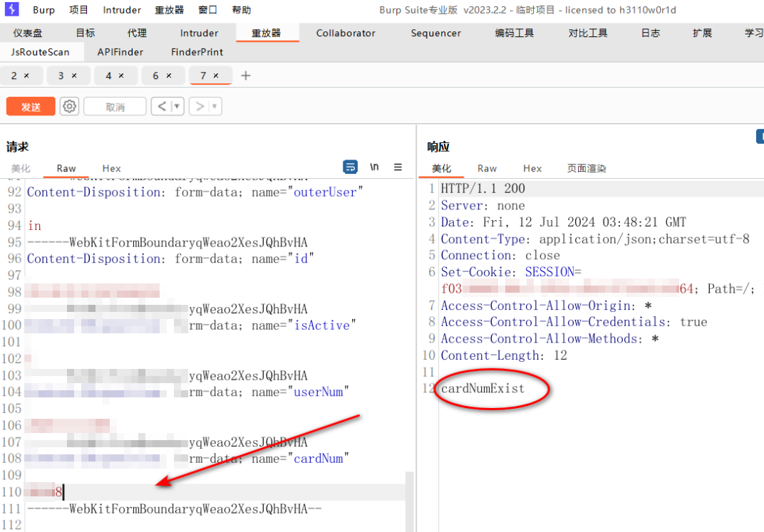
Task: Open the Burp menu
Action: point(44,10)
